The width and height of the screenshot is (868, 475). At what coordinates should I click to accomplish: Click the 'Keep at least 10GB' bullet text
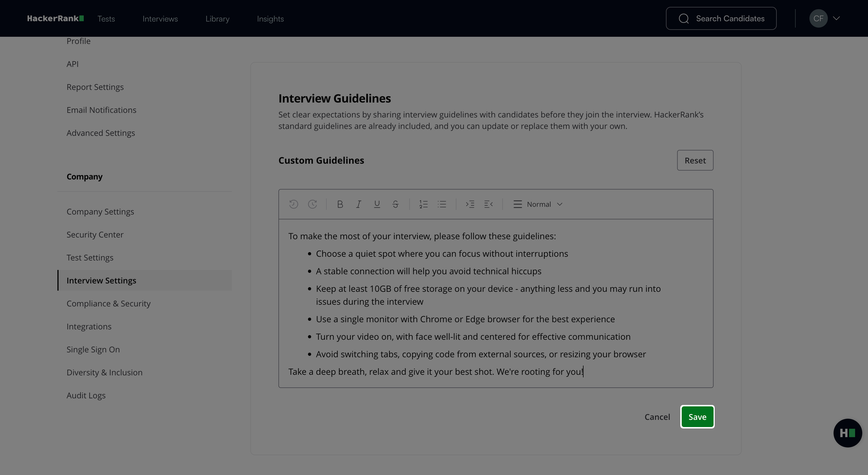(x=488, y=295)
